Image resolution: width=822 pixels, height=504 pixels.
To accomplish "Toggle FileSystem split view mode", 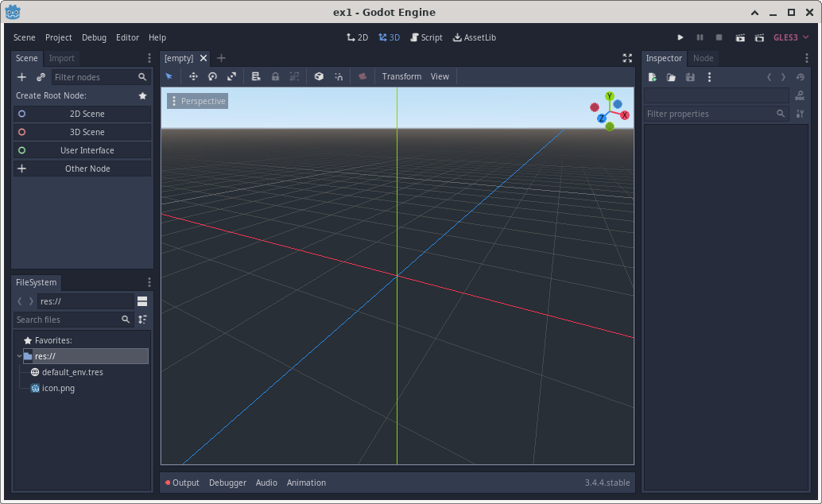I will 142,301.
